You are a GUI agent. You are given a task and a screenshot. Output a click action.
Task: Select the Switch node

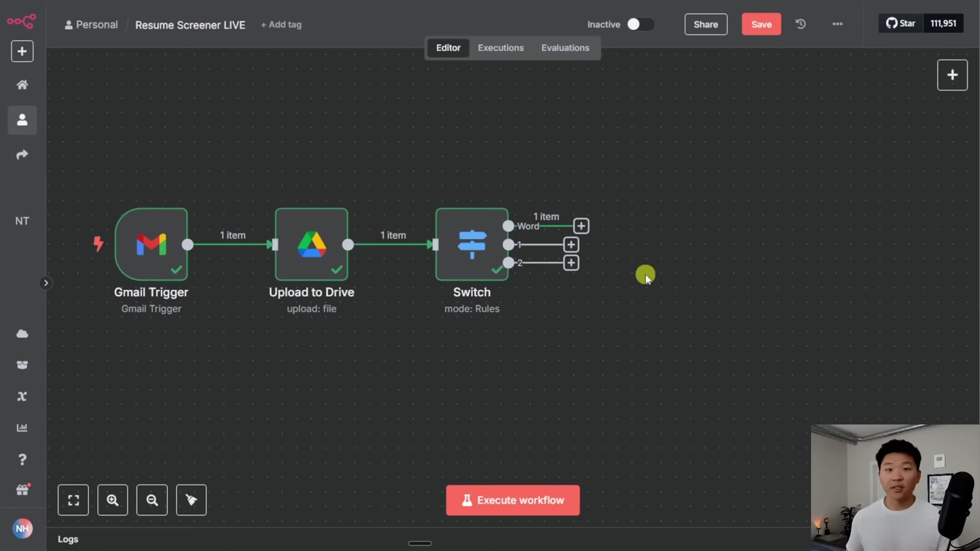click(472, 244)
